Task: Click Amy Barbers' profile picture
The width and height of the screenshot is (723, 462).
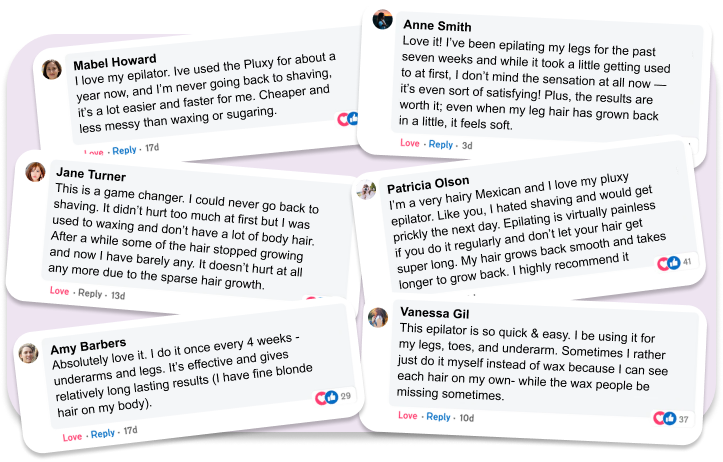Action: coord(29,352)
